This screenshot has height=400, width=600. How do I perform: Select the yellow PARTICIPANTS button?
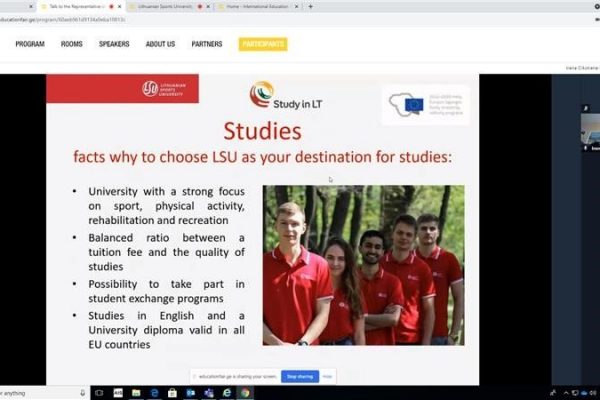(263, 44)
